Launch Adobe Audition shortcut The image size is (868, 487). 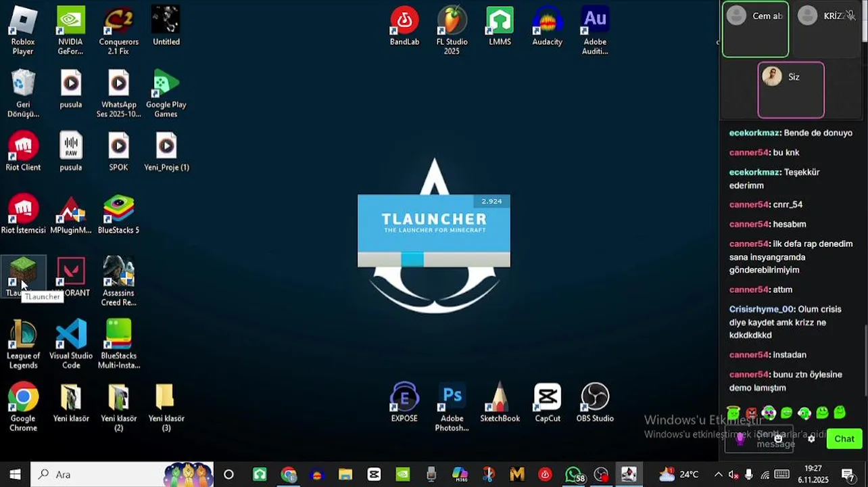595,31
